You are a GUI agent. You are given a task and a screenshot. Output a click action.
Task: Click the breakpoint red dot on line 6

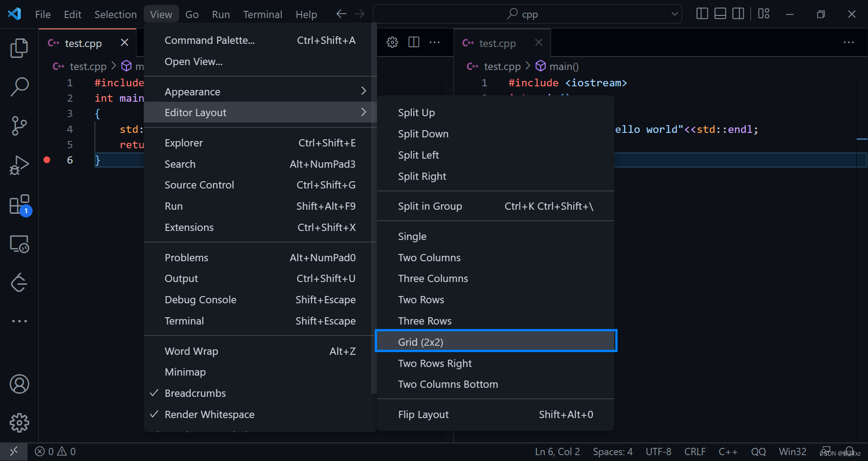pos(47,160)
